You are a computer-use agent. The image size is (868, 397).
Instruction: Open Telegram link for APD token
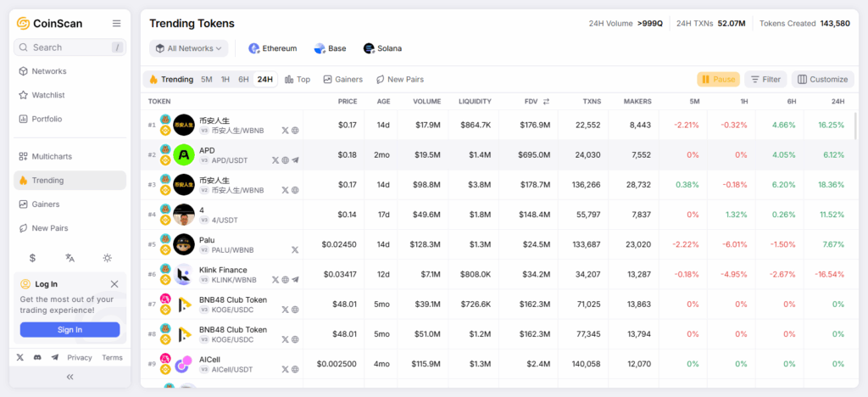[x=295, y=160]
